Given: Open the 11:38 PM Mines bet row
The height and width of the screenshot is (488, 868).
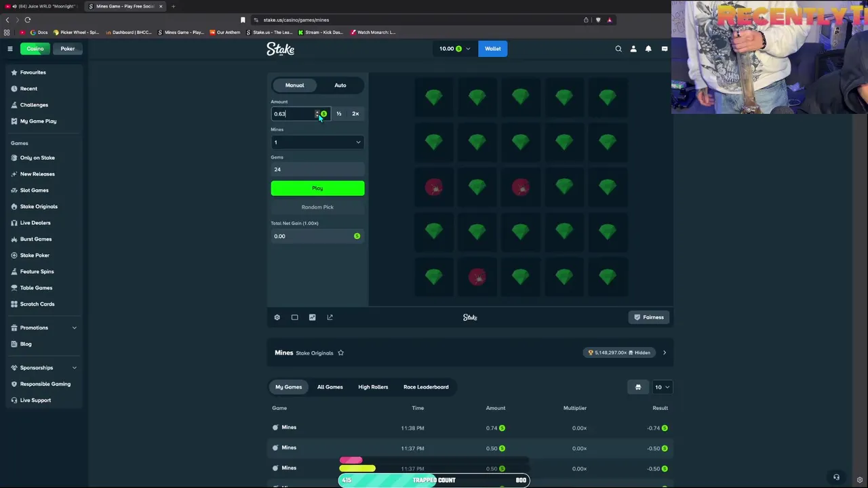Looking at the screenshot, I should point(470,428).
